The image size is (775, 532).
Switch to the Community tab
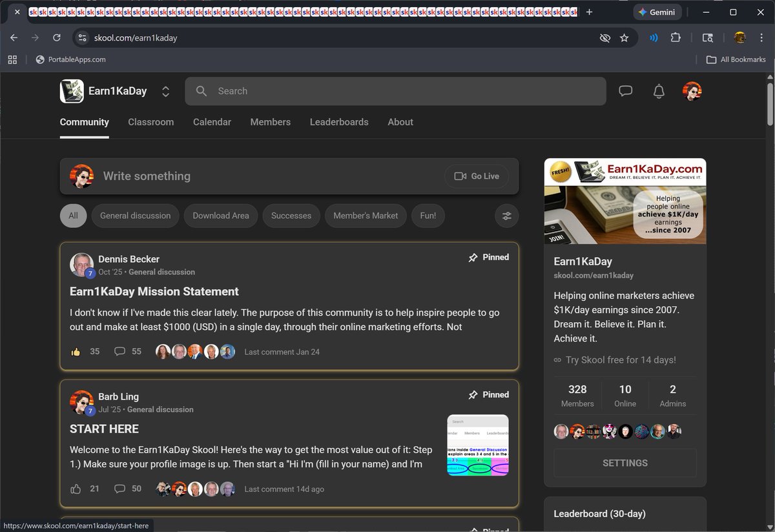(x=85, y=122)
